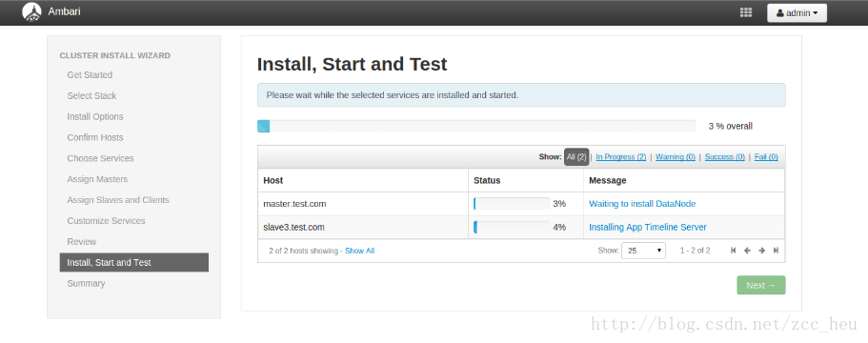Viewport: 868px width, 343px height.
Task: Filter hosts by Warning (0)
Action: pyautogui.click(x=676, y=157)
